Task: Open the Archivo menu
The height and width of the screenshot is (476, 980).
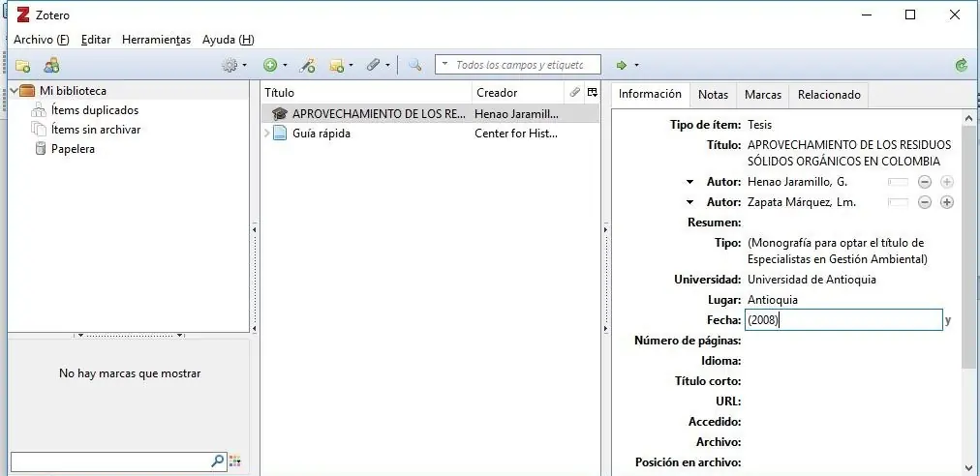Action: (x=42, y=40)
